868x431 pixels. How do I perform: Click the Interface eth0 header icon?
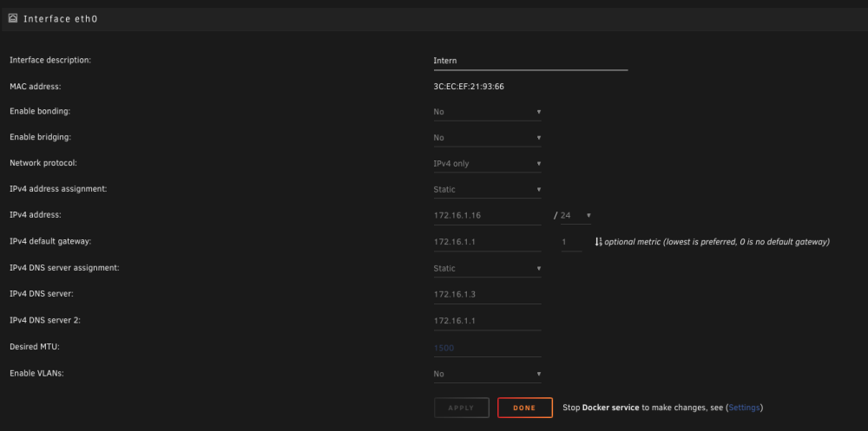13,18
